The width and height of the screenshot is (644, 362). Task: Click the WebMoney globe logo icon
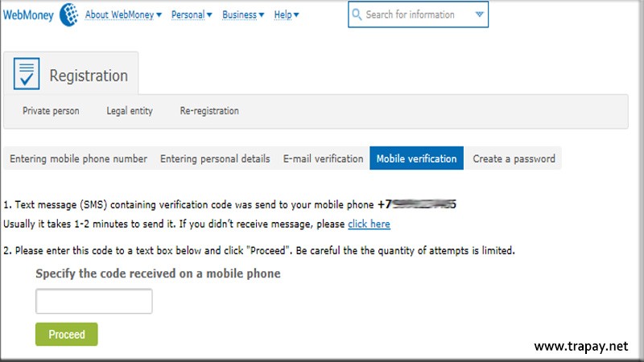click(x=68, y=14)
